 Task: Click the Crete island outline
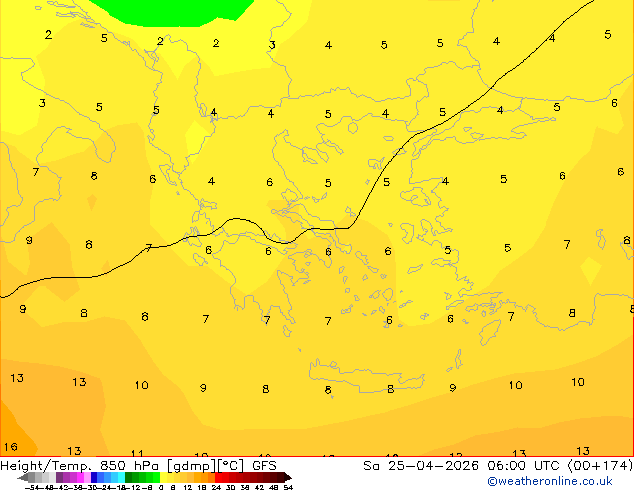tap(366, 376)
